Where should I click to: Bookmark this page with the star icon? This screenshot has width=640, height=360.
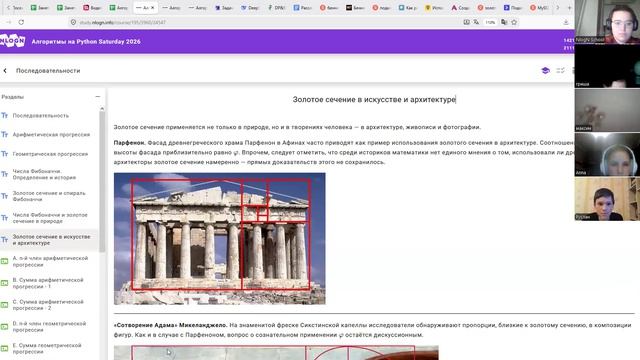click(514, 22)
